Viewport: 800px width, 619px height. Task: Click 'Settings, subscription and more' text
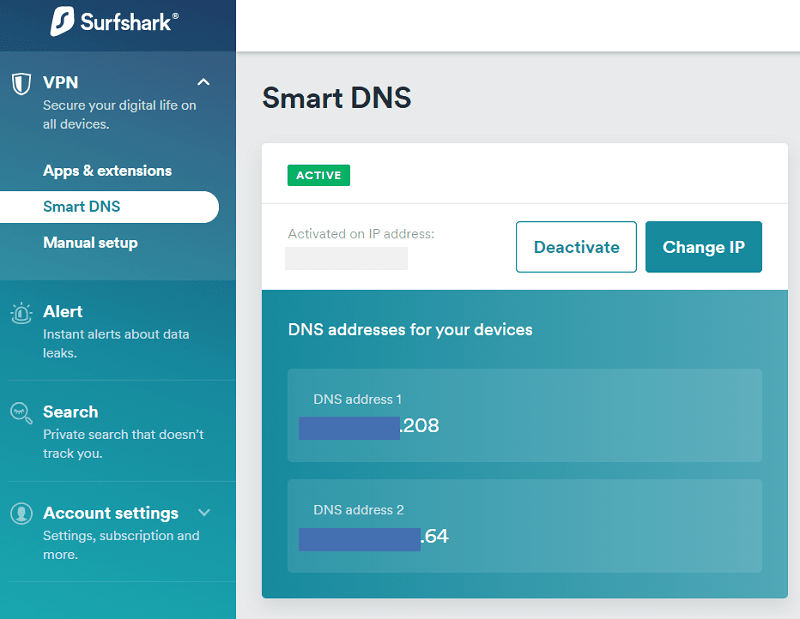(x=121, y=545)
